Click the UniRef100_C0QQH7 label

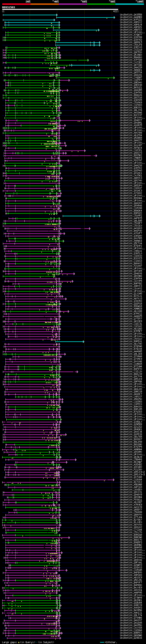coord(131,77)
